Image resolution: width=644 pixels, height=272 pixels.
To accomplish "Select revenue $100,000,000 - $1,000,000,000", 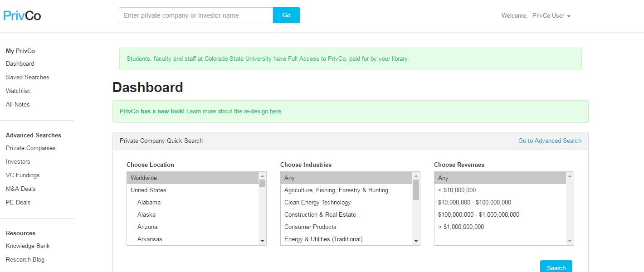I will click(500, 214).
